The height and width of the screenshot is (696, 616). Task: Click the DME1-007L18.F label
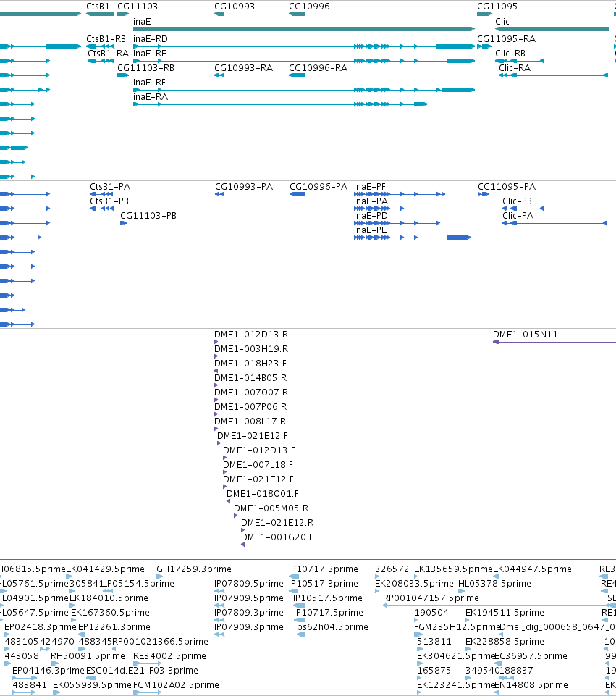pos(258,465)
